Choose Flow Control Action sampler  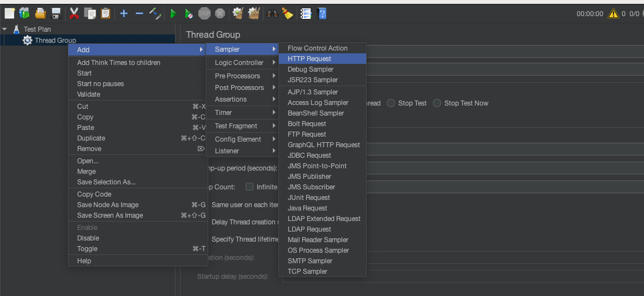click(x=322, y=48)
